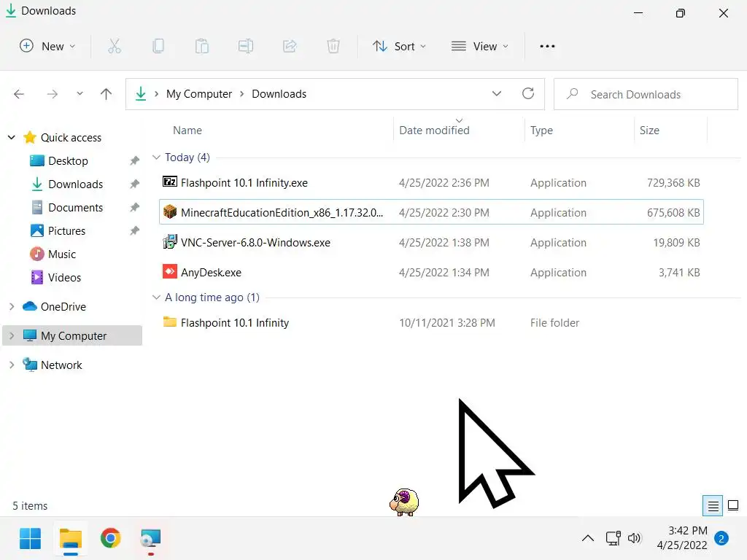
Task: Click File Explorer in the taskbar
Action: (71, 539)
